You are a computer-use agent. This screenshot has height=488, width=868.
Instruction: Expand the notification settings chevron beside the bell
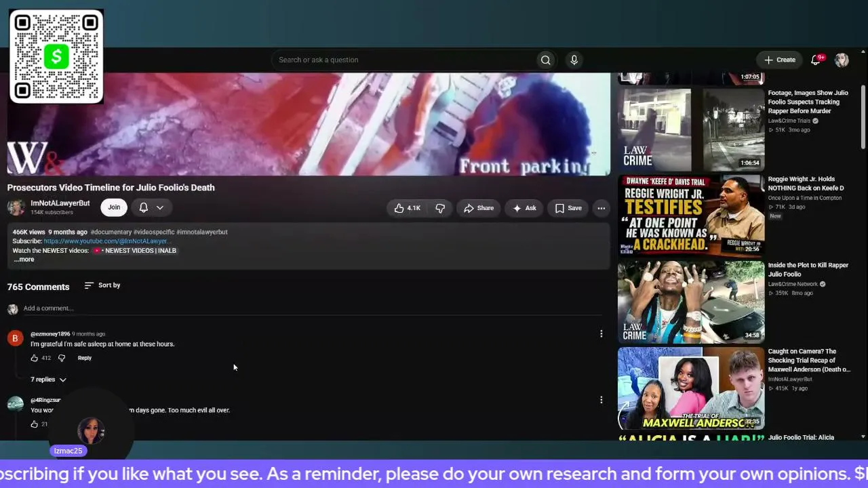tap(160, 207)
